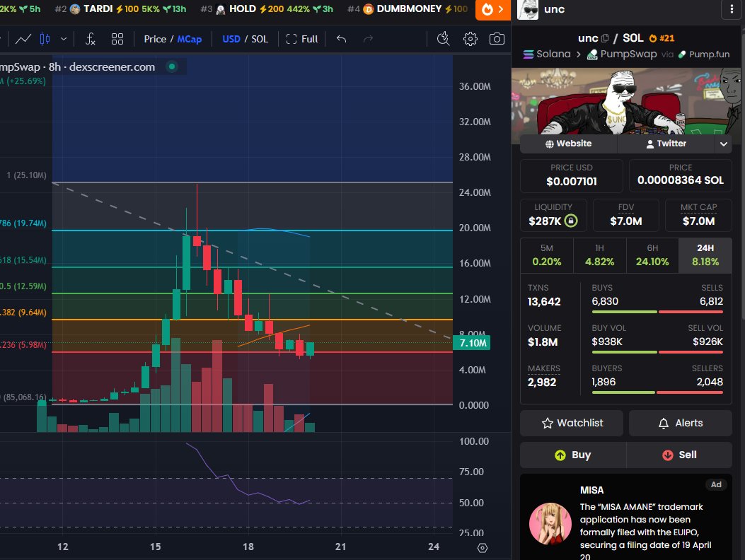Viewport: 745px width, 560px height.
Task: Click the MKT CAP $7.0M box
Action: click(x=698, y=215)
